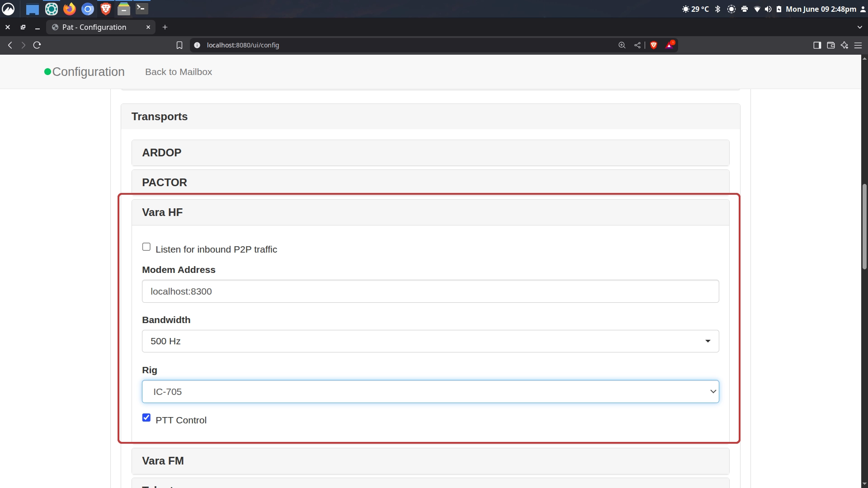Open the Bandwidth 500 Hz dropdown
Screen dimensions: 868x488
click(x=430, y=341)
